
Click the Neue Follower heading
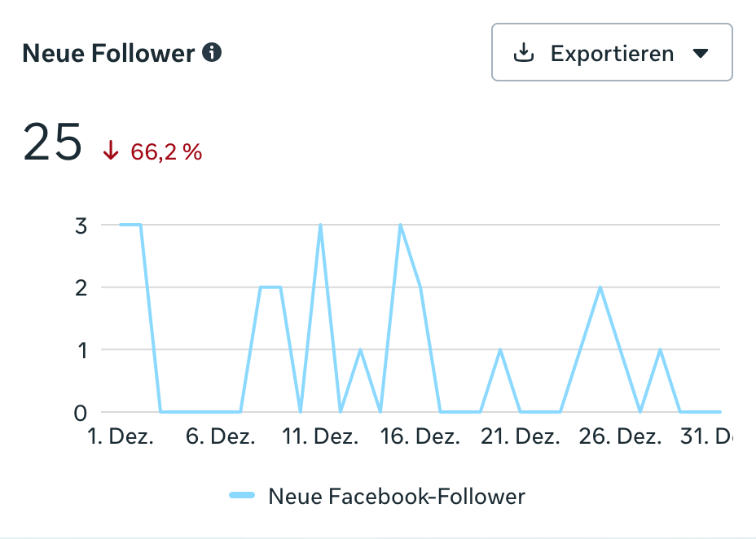pyautogui.click(x=108, y=54)
